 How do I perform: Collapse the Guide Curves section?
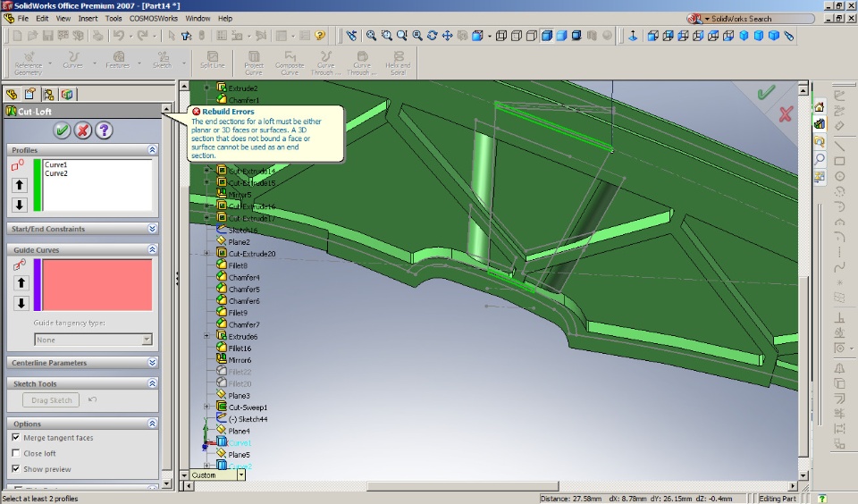pos(152,249)
